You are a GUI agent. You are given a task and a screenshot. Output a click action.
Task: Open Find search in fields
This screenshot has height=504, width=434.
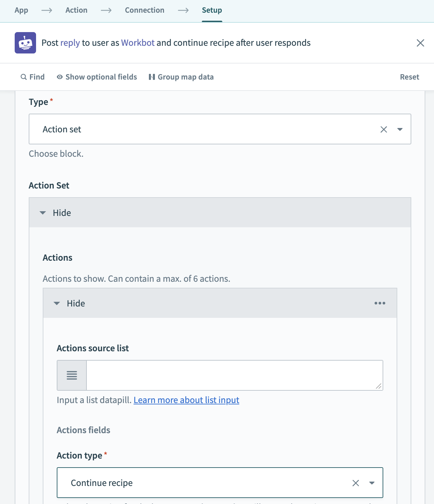point(32,77)
